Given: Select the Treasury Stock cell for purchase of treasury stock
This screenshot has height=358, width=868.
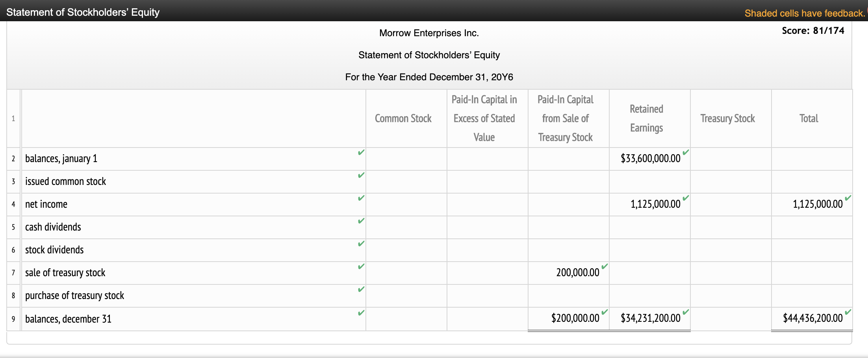Looking at the screenshot, I should [731, 296].
